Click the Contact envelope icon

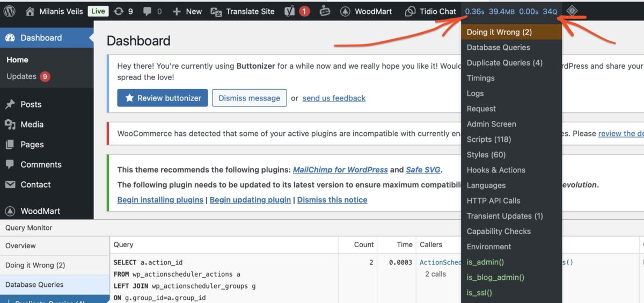point(10,184)
